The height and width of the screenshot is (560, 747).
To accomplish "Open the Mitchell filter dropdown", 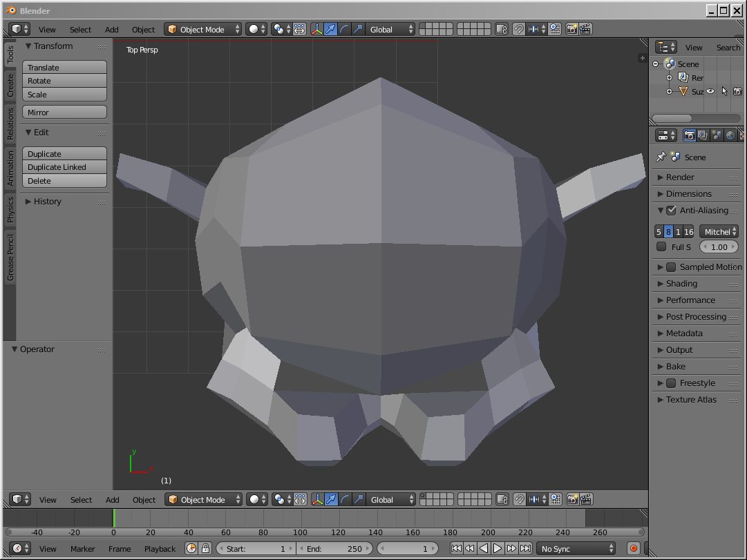I will tap(719, 232).
